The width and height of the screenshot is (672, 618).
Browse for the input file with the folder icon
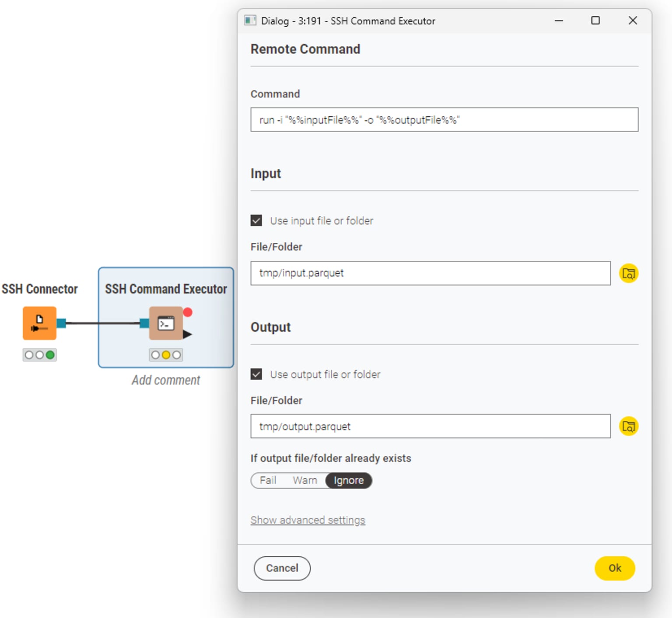tap(629, 273)
